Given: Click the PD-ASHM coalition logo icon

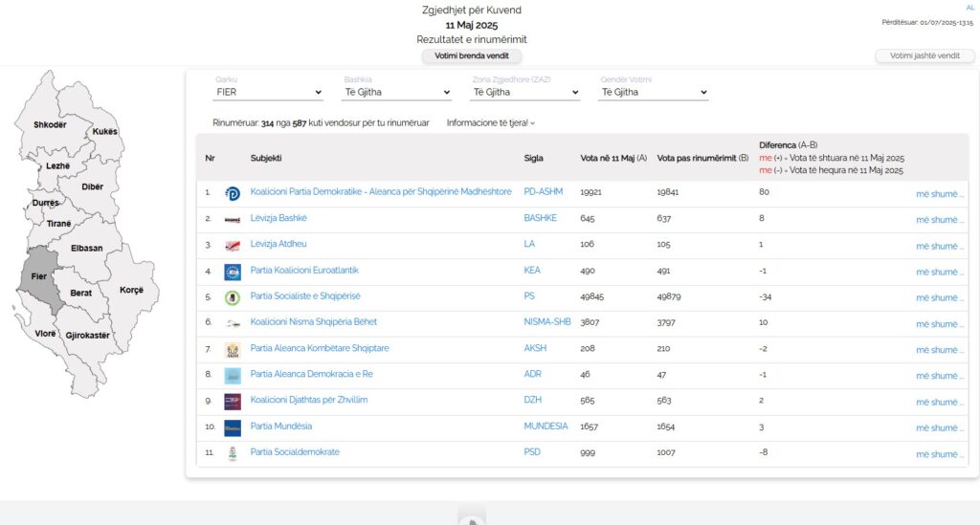Looking at the screenshot, I should pyautogui.click(x=233, y=193).
